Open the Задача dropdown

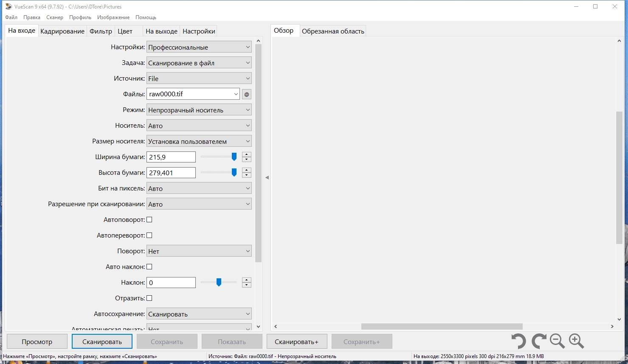tap(199, 63)
